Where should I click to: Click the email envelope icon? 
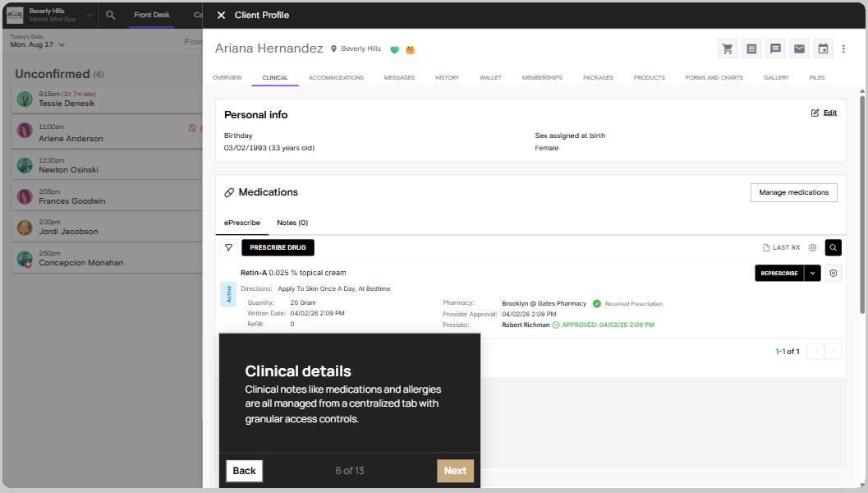799,48
